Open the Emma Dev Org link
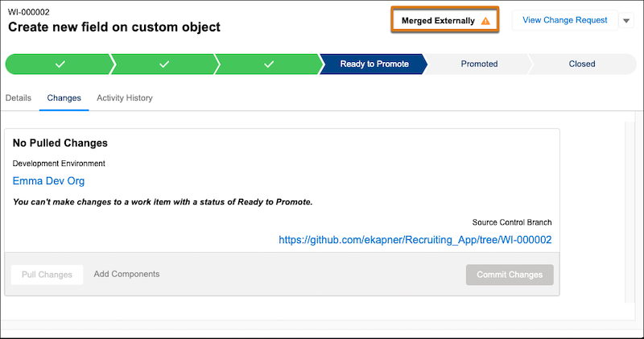This screenshot has height=339, width=644. (48, 181)
